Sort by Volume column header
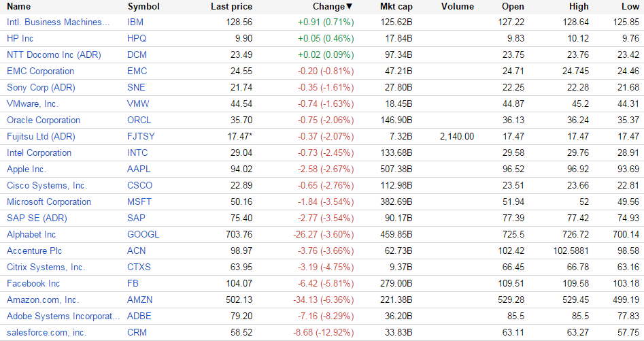This screenshot has height=341, width=644. click(x=457, y=7)
